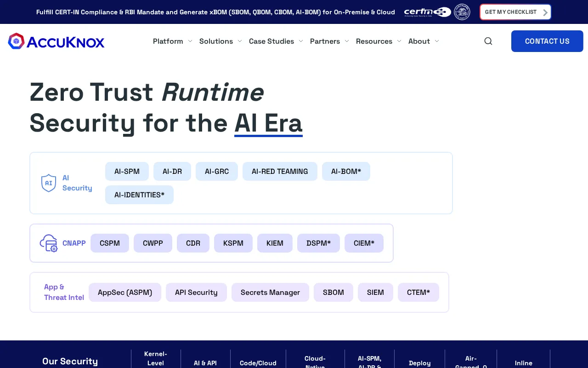588x368 pixels.
Task: Click arrow icon on Get My Checklist
Action: pos(545,12)
